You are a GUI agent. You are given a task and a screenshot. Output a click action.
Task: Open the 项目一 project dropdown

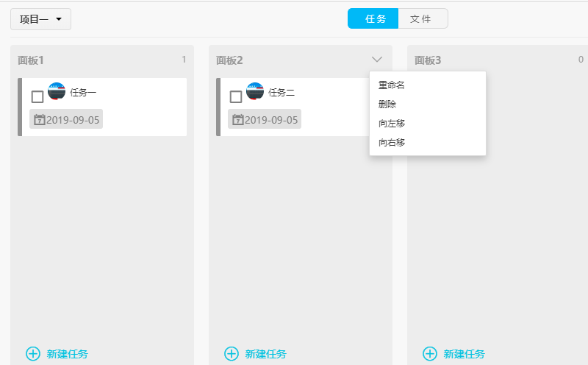pos(40,19)
